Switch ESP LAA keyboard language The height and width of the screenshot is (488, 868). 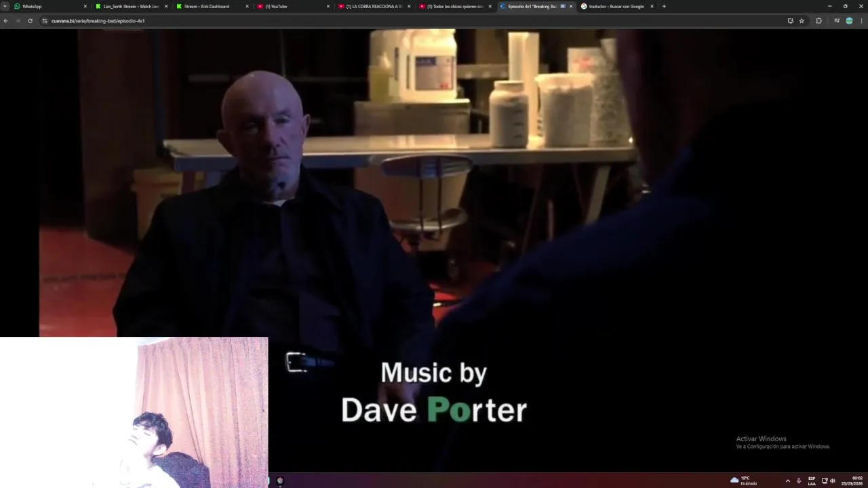point(812,481)
